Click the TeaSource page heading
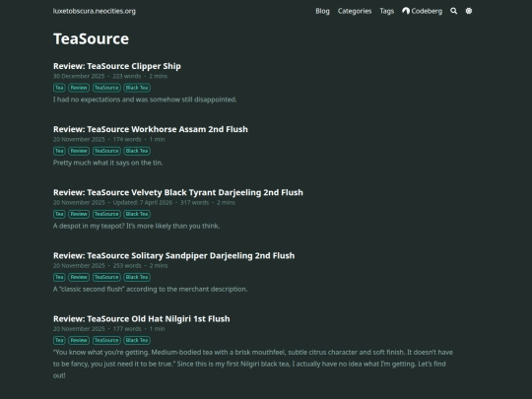The image size is (532, 399). (91, 38)
